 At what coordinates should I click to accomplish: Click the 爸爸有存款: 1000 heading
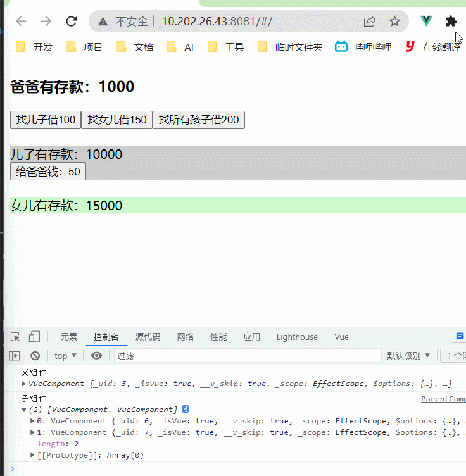[72, 87]
